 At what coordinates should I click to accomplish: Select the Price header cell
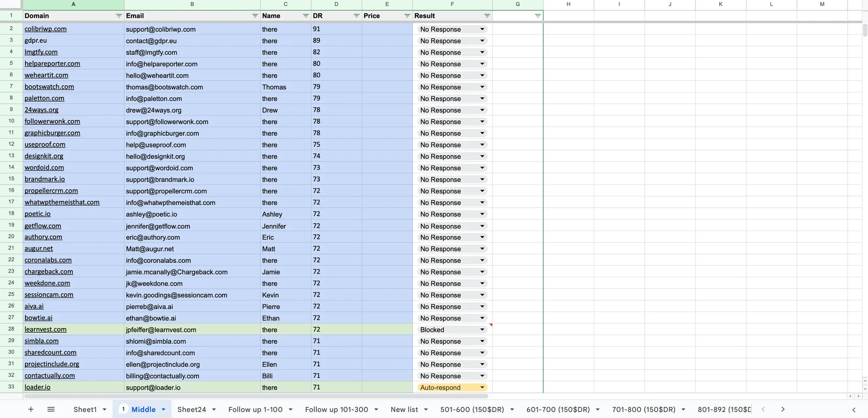click(x=387, y=16)
